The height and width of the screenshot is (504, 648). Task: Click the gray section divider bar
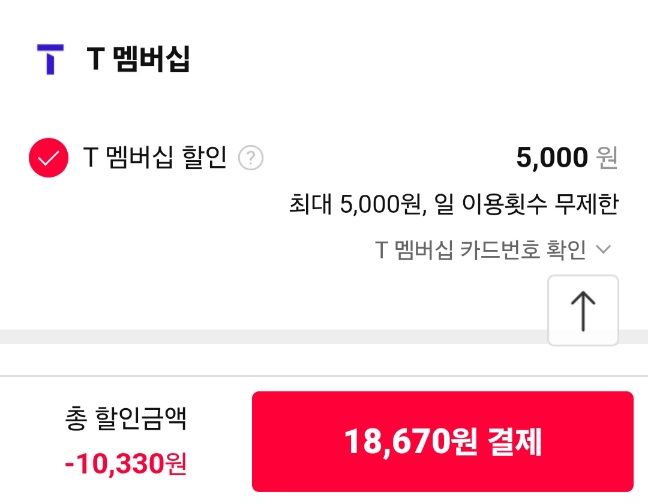click(x=274, y=337)
